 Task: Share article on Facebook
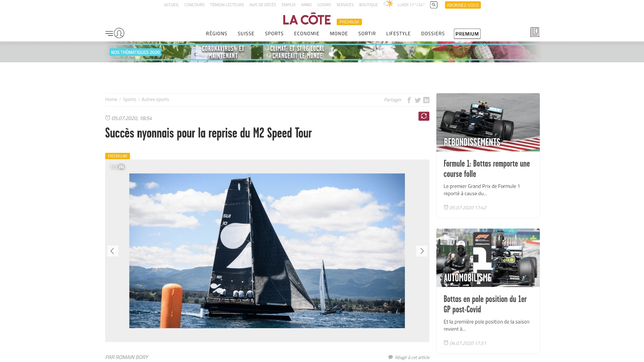409,100
